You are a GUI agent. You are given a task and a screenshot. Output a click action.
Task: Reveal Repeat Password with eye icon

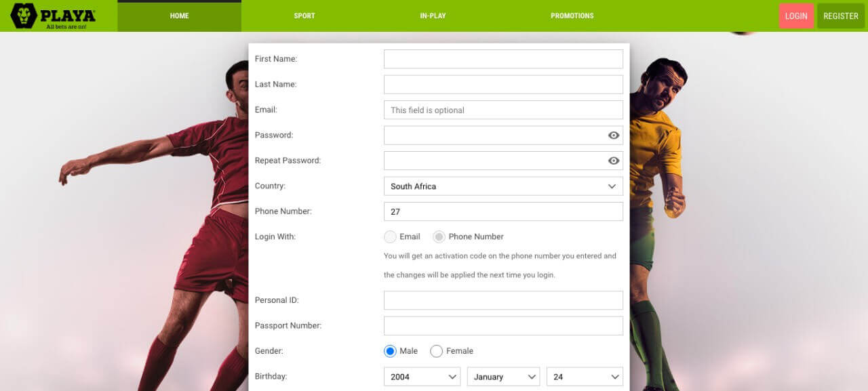point(614,161)
